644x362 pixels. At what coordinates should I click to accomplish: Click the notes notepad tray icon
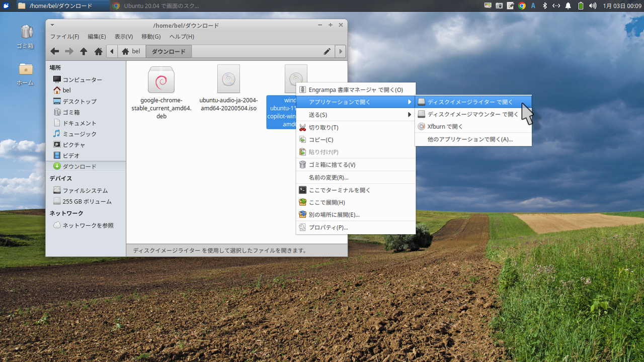coord(511,6)
